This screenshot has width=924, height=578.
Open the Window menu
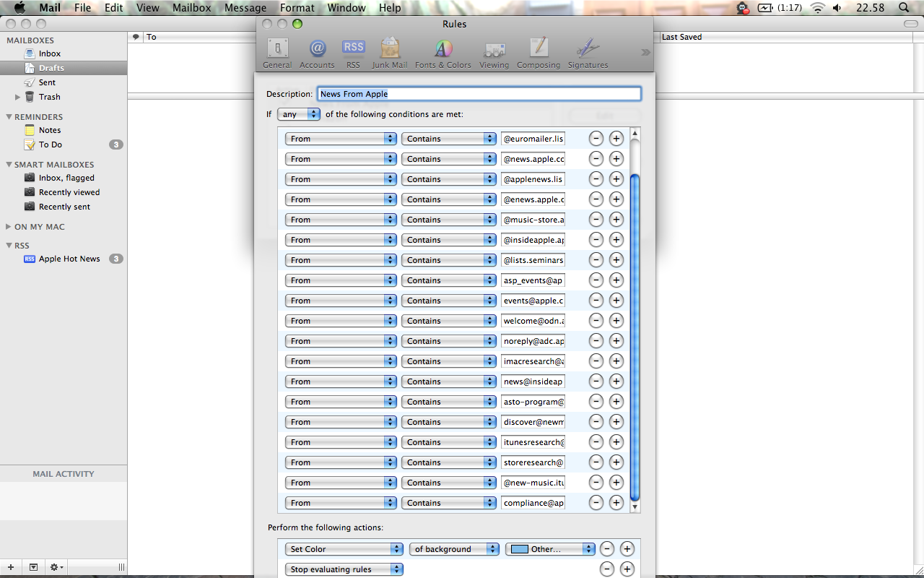click(346, 8)
